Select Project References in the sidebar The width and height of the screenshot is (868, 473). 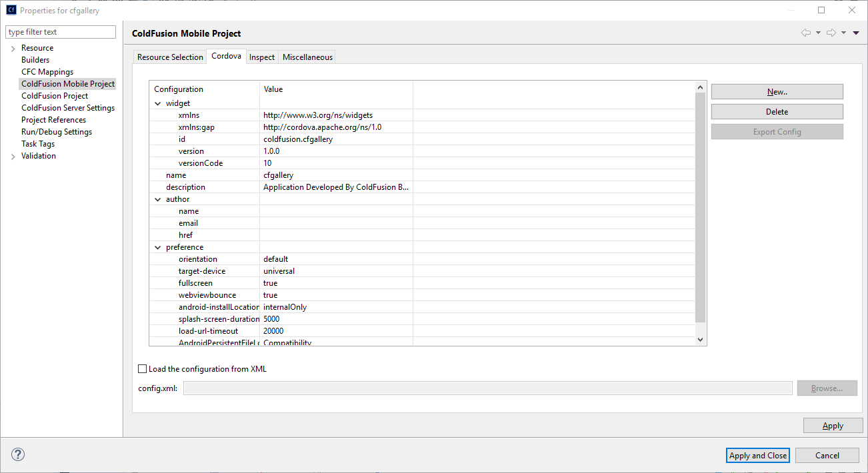click(53, 120)
